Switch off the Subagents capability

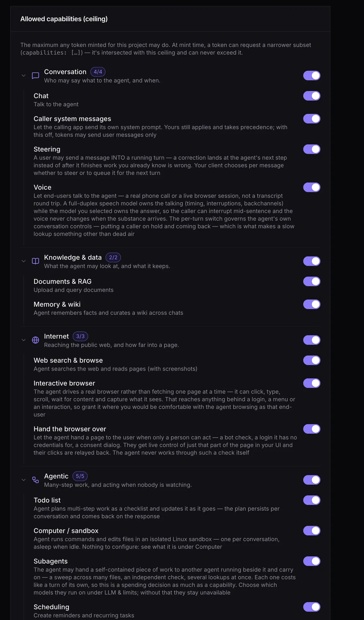tap(312, 561)
